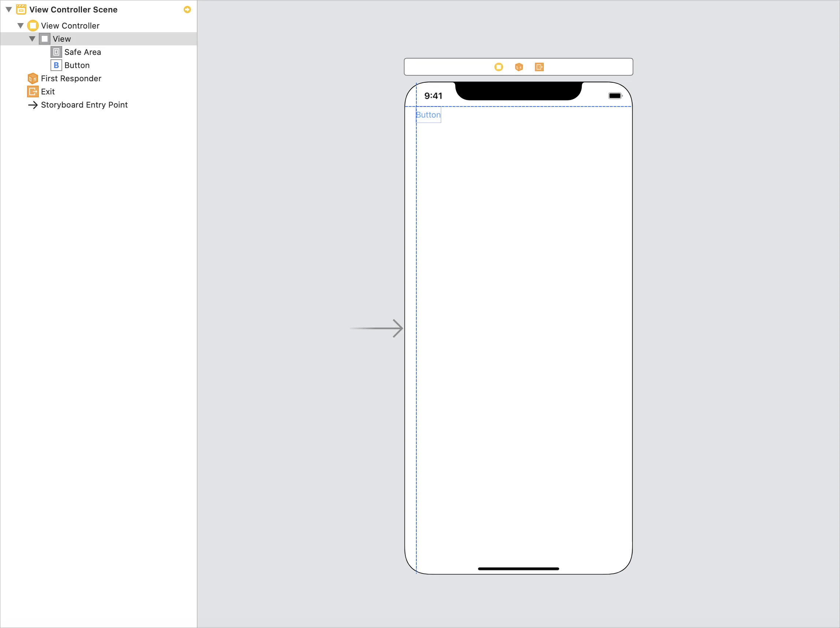Click the View item in document outline
Screen dimensions: 840x628
coord(62,39)
